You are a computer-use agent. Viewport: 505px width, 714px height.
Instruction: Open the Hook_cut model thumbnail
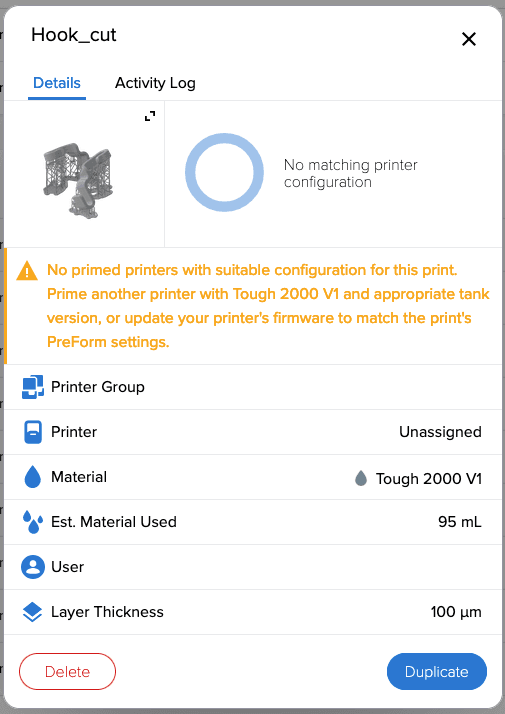[x=79, y=180]
